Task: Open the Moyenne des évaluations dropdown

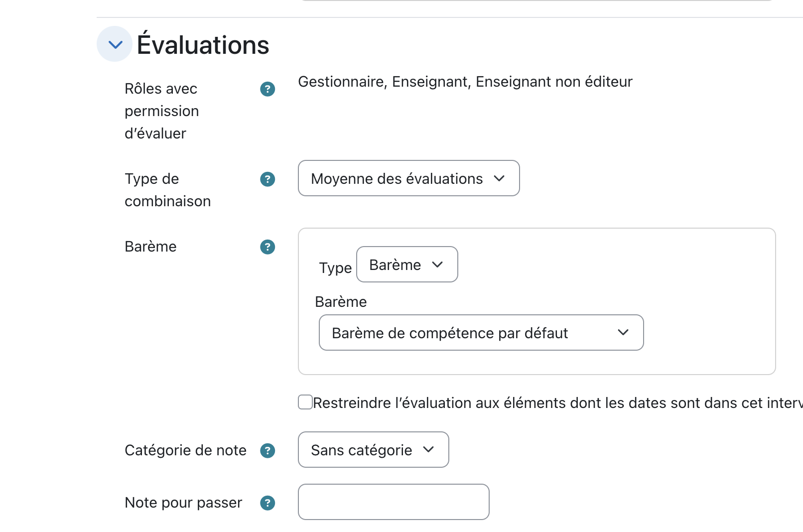Action: point(408,178)
